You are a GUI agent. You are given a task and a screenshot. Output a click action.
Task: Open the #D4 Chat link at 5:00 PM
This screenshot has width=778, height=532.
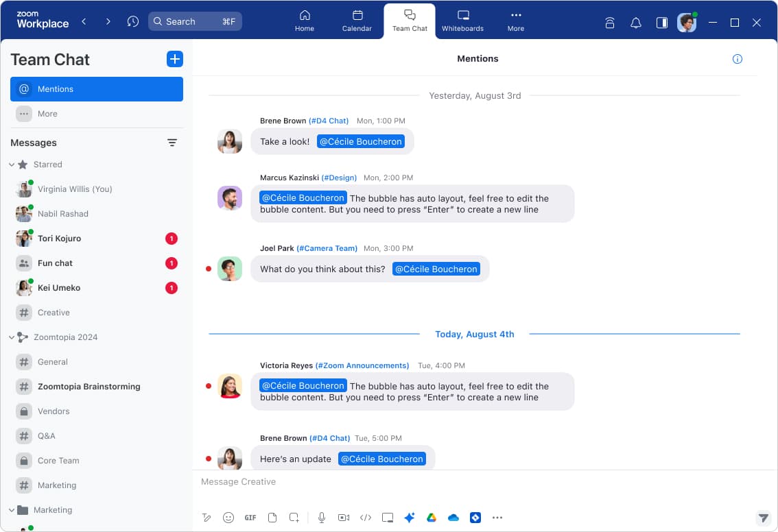click(x=329, y=438)
